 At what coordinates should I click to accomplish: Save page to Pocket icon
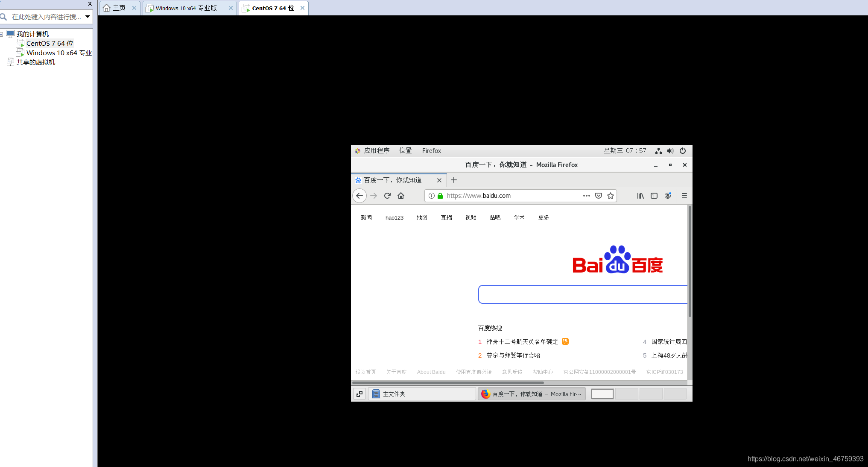[599, 196]
